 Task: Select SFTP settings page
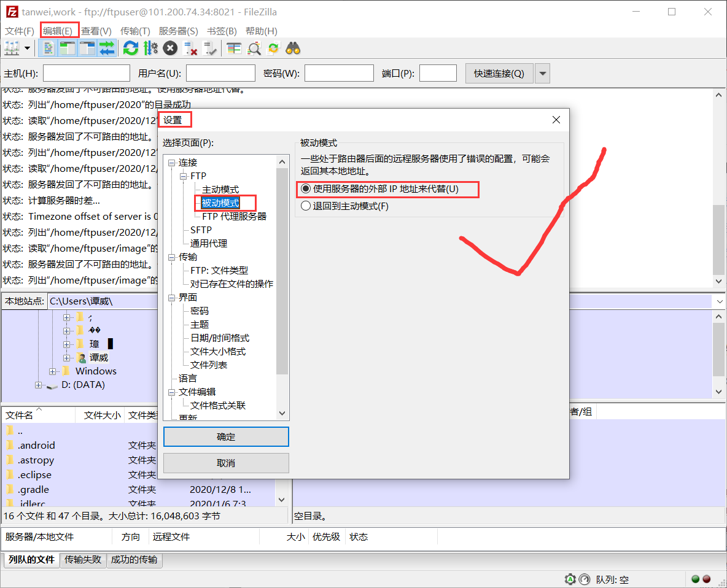[201, 230]
